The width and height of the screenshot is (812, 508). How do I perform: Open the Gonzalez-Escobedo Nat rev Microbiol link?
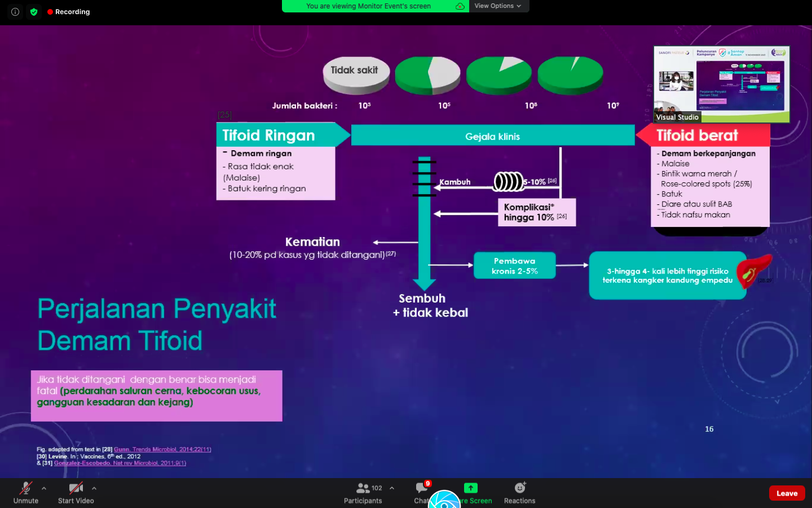point(120,463)
